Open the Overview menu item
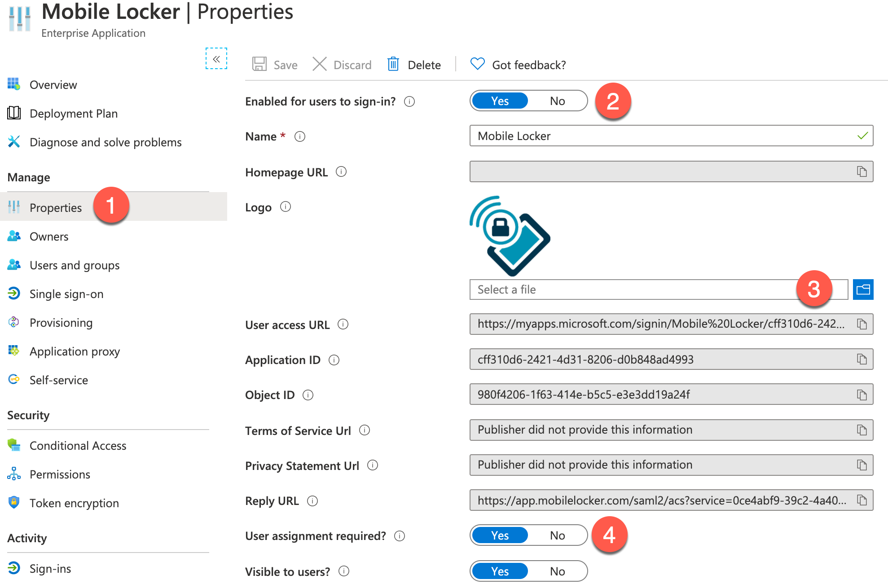Viewport: 888px width, 588px height. coord(53,85)
